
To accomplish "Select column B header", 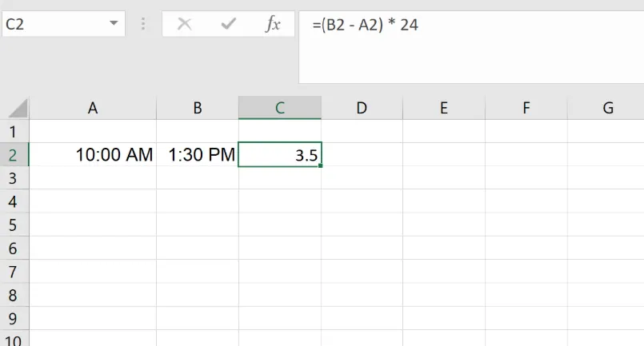I will (197, 108).
